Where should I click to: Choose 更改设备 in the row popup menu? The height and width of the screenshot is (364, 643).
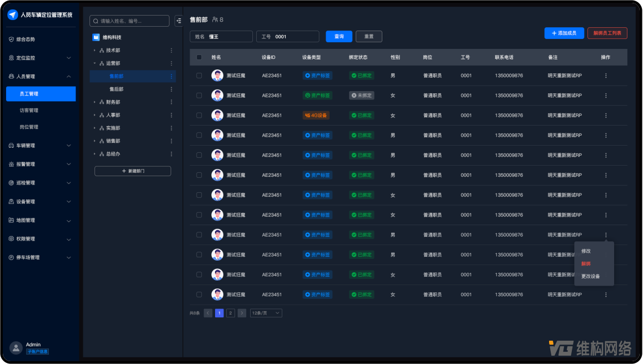point(590,276)
